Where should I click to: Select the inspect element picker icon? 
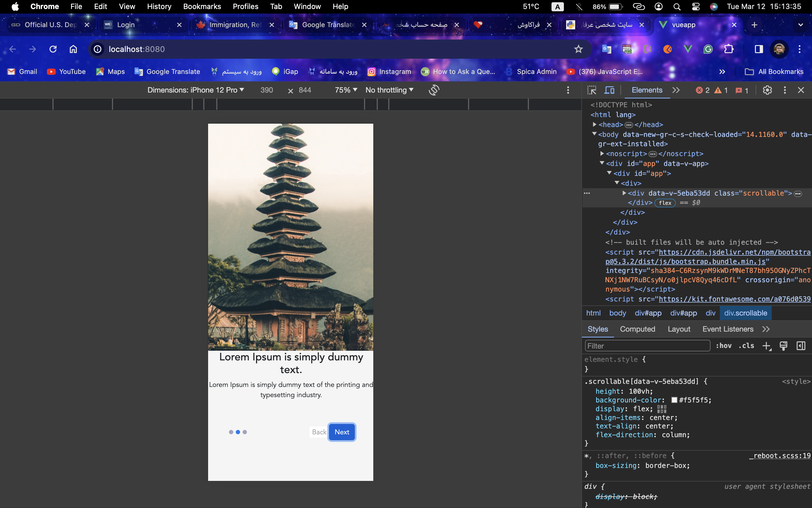click(592, 90)
